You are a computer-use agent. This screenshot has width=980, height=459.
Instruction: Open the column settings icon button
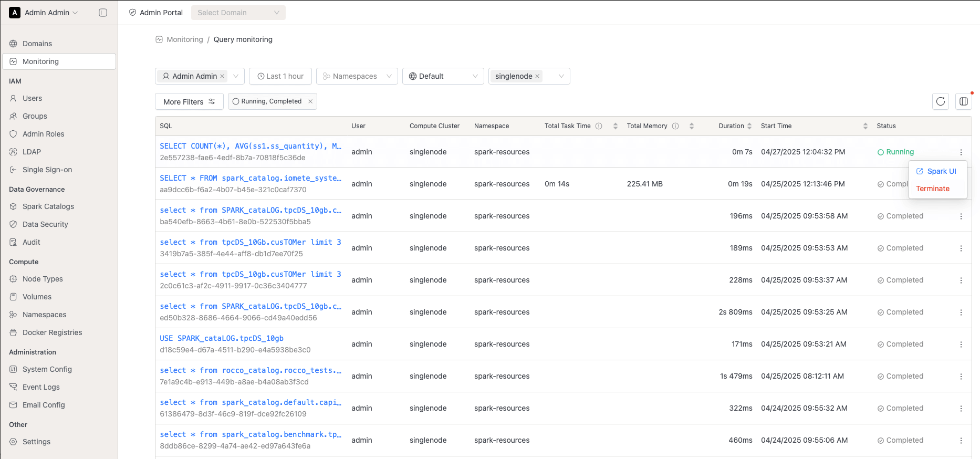coord(964,101)
